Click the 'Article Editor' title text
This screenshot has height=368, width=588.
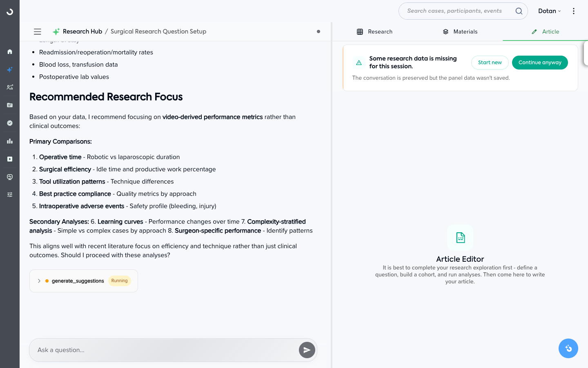[460, 259]
